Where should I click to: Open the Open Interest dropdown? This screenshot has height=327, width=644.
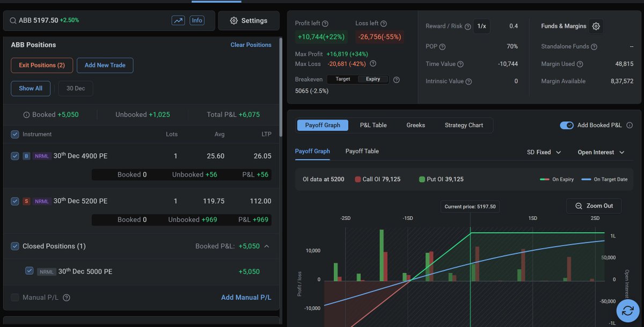(601, 152)
